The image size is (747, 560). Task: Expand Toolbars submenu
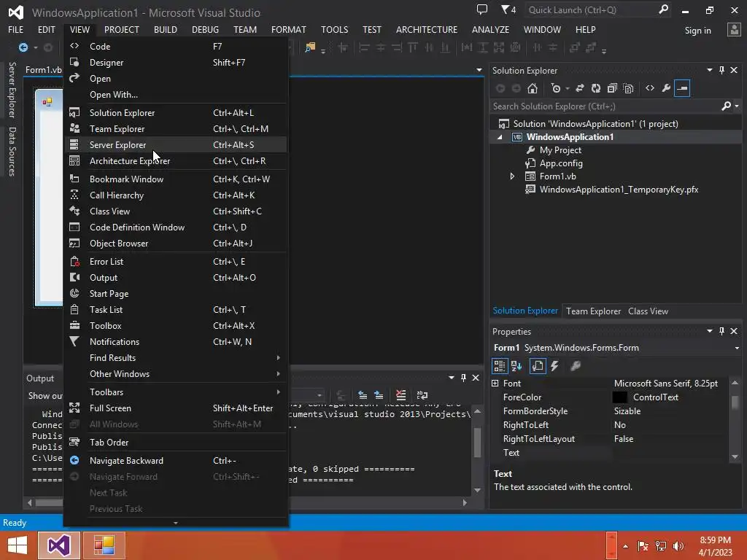click(x=175, y=392)
